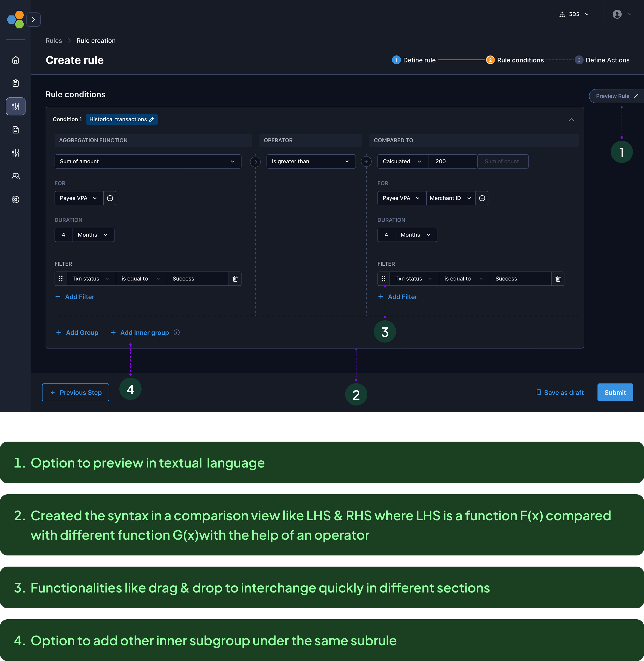Show Add Inner group info tooltip icon
The image size is (644, 661).
pyautogui.click(x=176, y=332)
